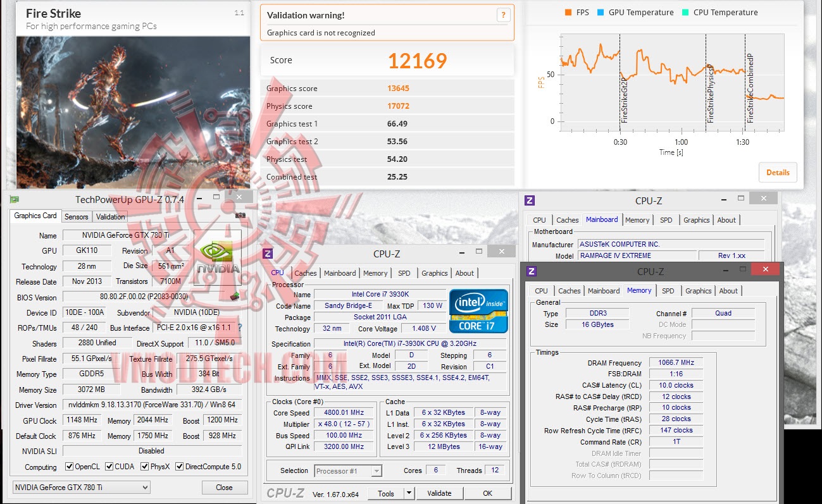This screenshot has height=504, width=822.
Task: Click the Graphics score value 13645
Action: pyautogui.click(x=399, y=89)
